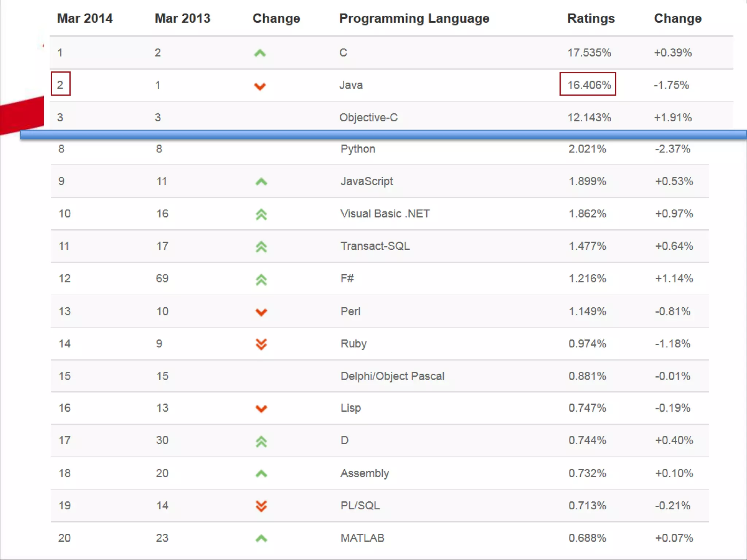Click double down arrow in PL/SQL row
Viewport: 747px width, 560px height.
(x=261, y=506)
